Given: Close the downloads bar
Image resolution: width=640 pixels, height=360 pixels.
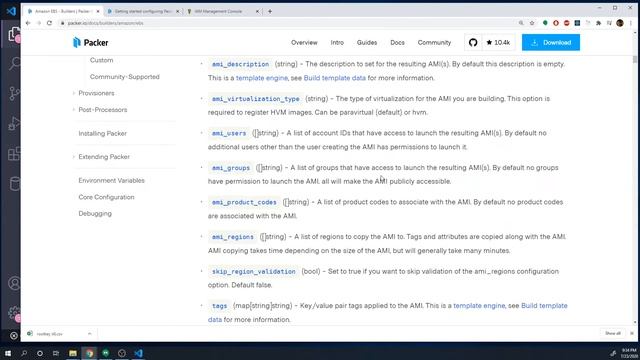Looking at the screenshot, I should pos(632,333).
